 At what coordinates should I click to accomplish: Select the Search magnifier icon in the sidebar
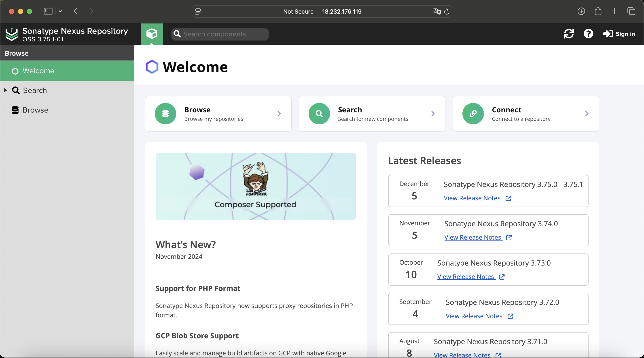16,90
